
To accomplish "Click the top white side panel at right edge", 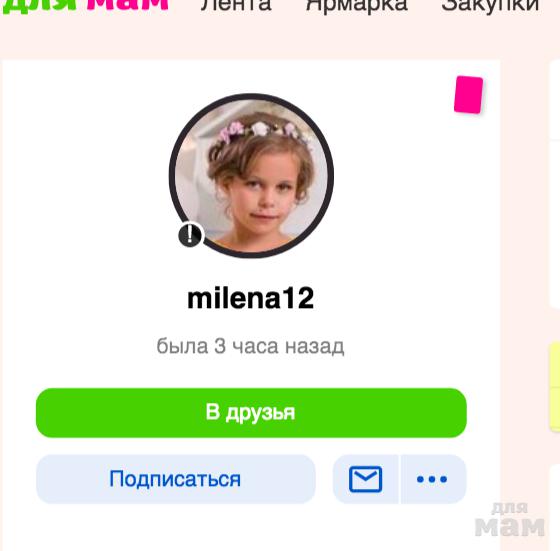I will click(x=555, y=100).
